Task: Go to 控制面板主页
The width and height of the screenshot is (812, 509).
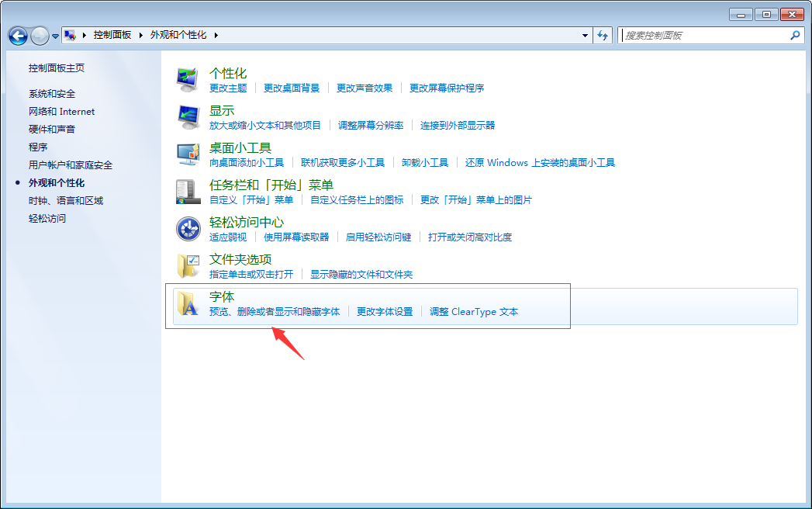Action: coord(57,68)
